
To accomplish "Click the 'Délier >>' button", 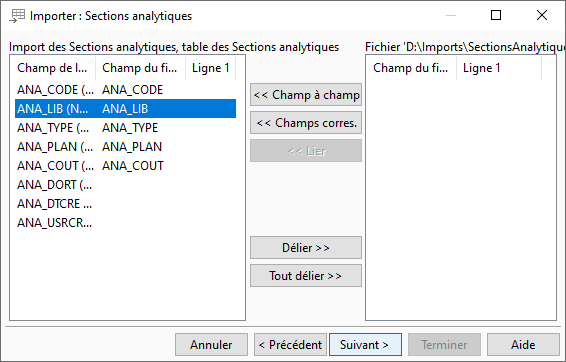I will click(x=306, y=248).
